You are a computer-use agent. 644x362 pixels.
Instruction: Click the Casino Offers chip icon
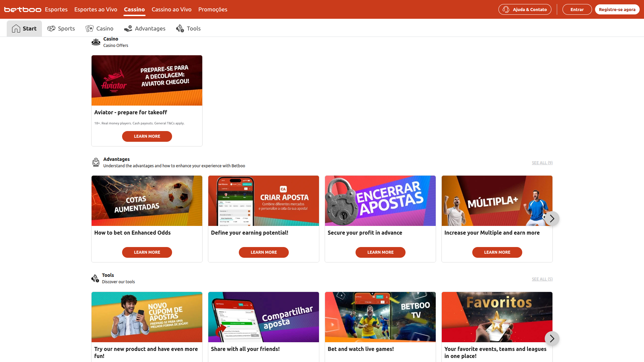point(96,42)
